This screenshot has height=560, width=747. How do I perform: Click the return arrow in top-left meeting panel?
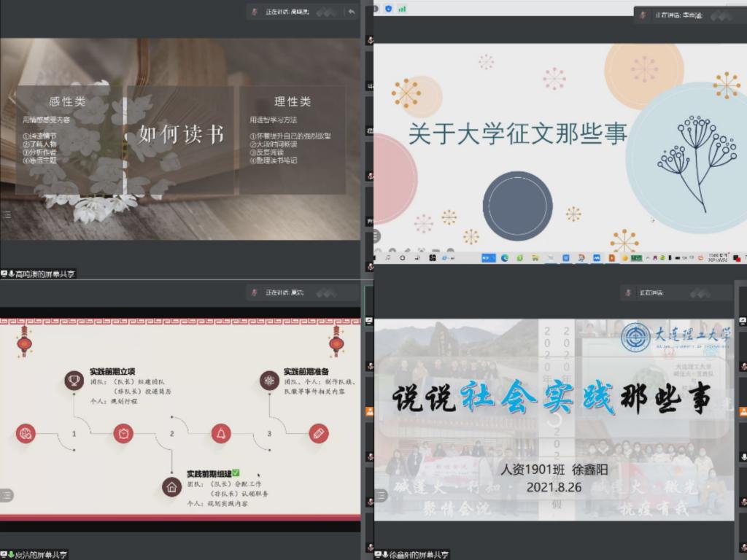352,11
